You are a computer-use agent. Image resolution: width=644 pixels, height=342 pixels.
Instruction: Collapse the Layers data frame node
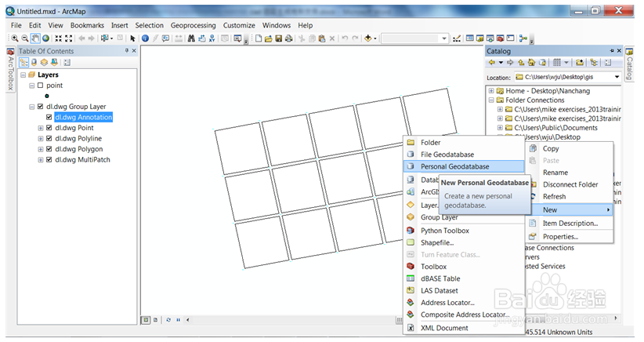(24, 75)
